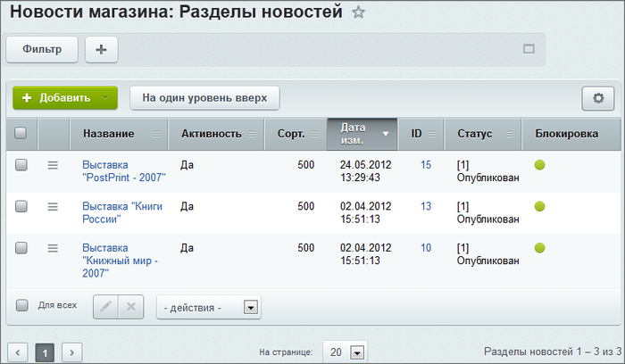Open the "- действия -" dropdown
The width and height of the screenshot is (625, 364).
(209, 307)
